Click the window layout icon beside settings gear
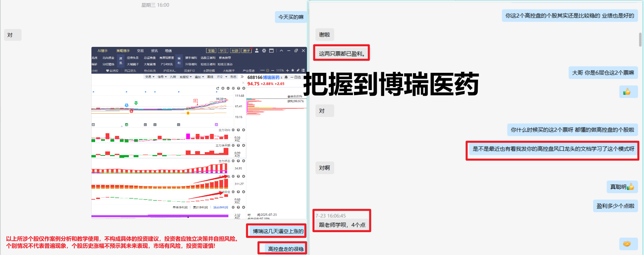The image size is (644, 255). click(272, 51)
